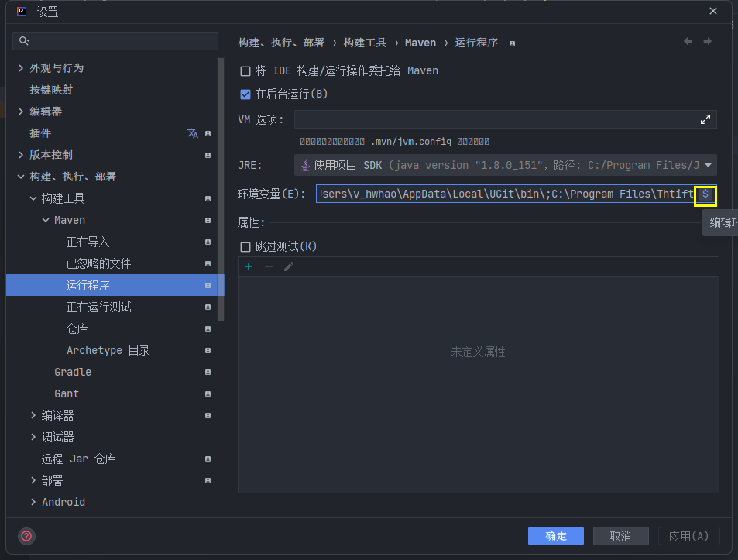Toggle 跳过测试 checkbox
Viewport: 738px width, 560px height.
pos(245,247)
